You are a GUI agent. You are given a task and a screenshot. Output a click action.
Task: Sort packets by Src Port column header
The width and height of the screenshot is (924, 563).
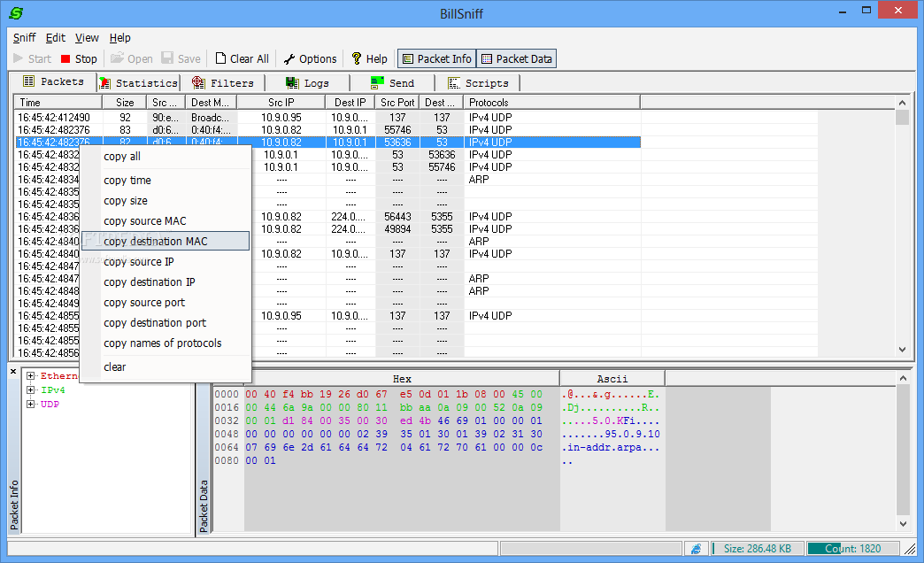pyautogui.click(x=397, y=102)
